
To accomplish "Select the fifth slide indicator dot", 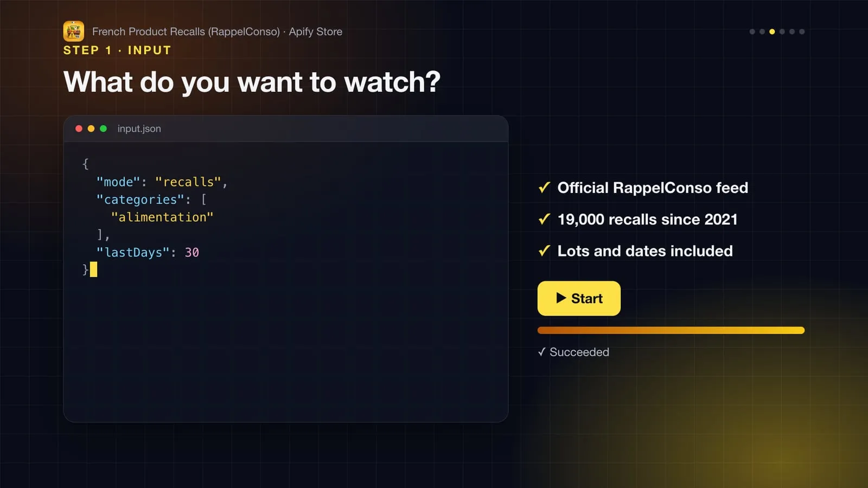I will [x=792, y=31].
